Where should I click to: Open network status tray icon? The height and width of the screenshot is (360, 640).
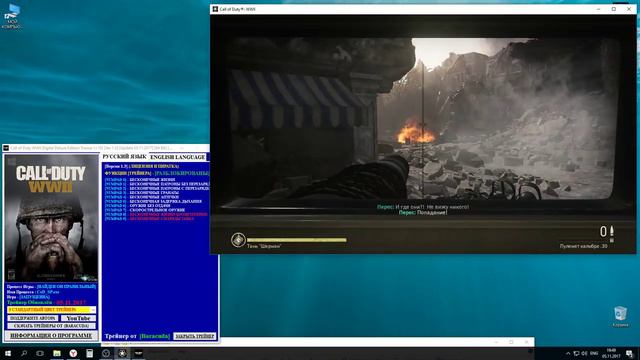point(576,353)
